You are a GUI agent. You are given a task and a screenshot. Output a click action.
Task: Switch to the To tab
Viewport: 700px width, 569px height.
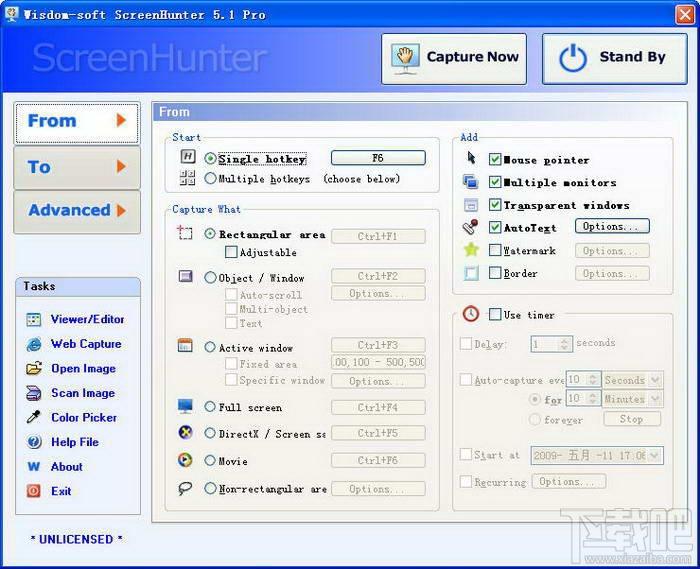[x=77, y=167]
